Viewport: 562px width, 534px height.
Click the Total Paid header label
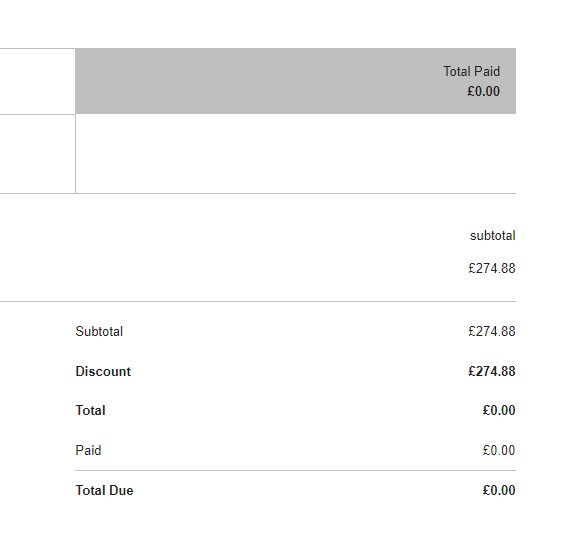point(471,71)
